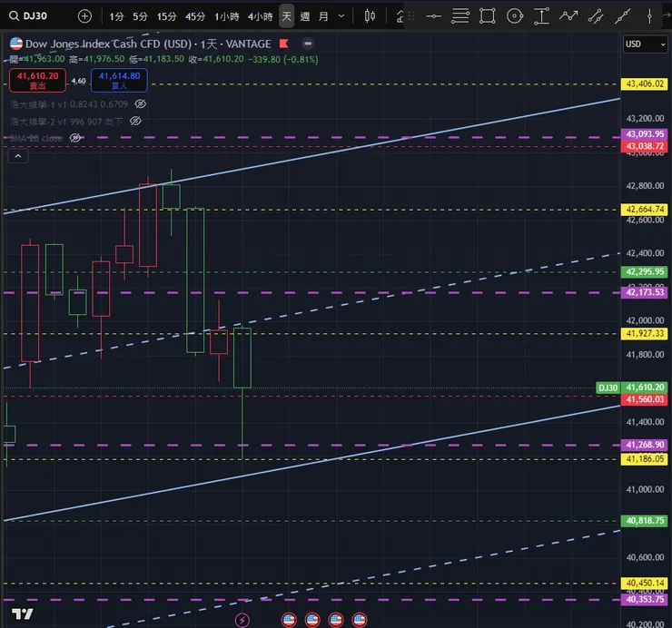Click the red 41,560.03 price label
Screen dimensions: 672x628
(x=645, y=399)
